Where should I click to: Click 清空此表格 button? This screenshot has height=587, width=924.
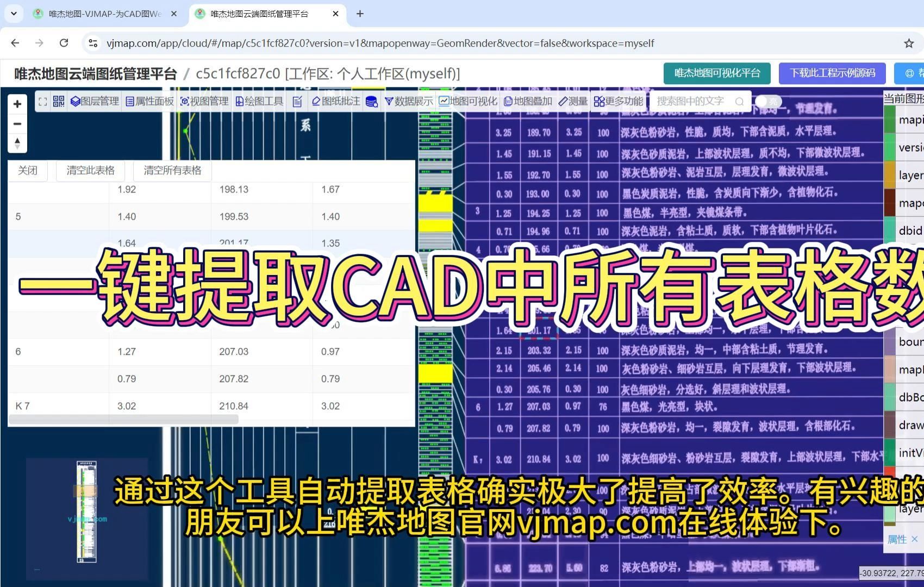click(91, 171)
